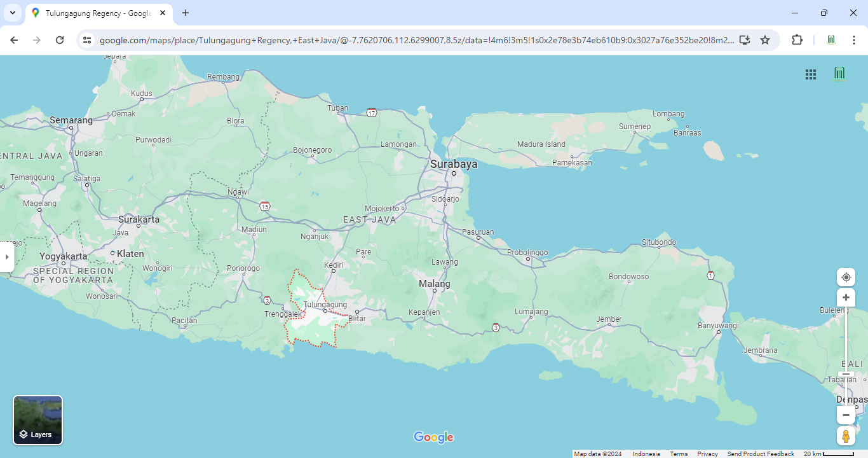Click the route 17 highway shield
The height and width of the screenshot is (458, 868).
(x=372, y=113)
